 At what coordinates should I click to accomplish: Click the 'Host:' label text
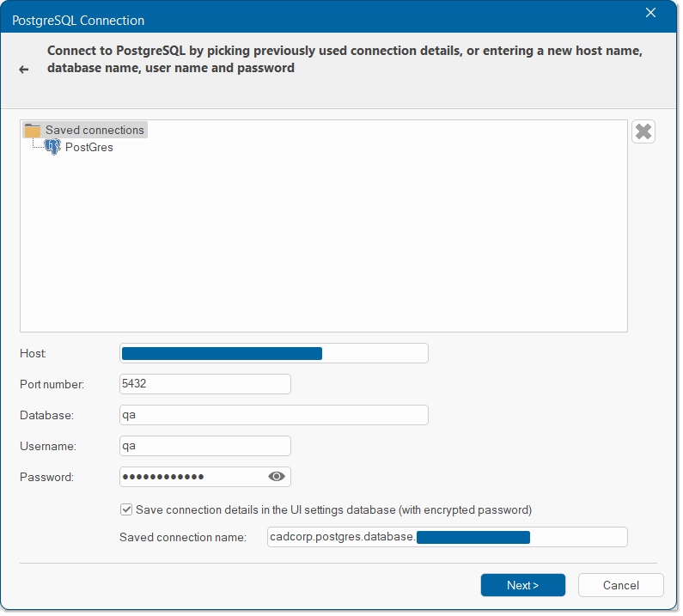point(34,353)
